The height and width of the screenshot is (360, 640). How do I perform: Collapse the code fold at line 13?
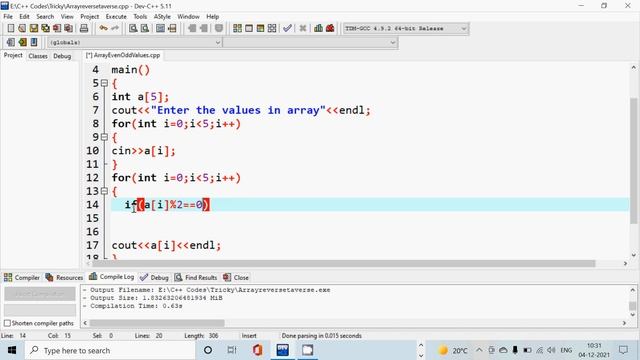pos(104,191)
